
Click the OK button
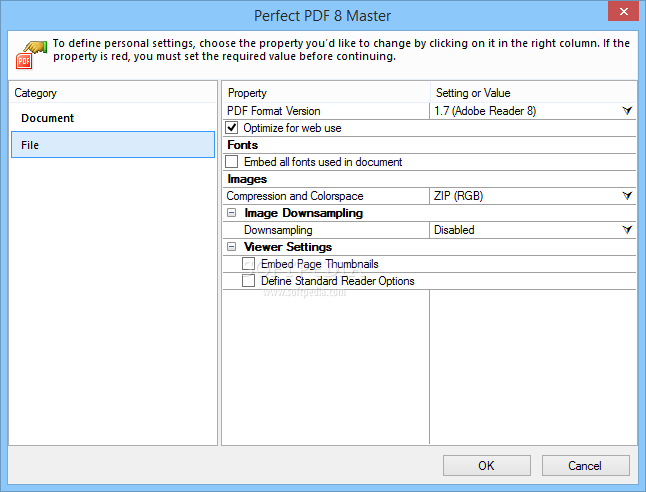(487, 466)
